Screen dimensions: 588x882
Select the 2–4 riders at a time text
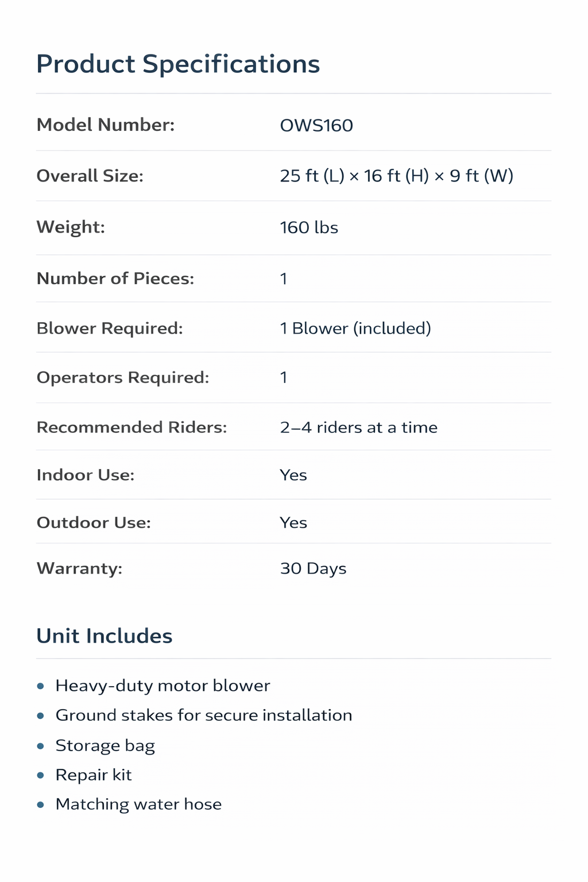pos(358,427)
